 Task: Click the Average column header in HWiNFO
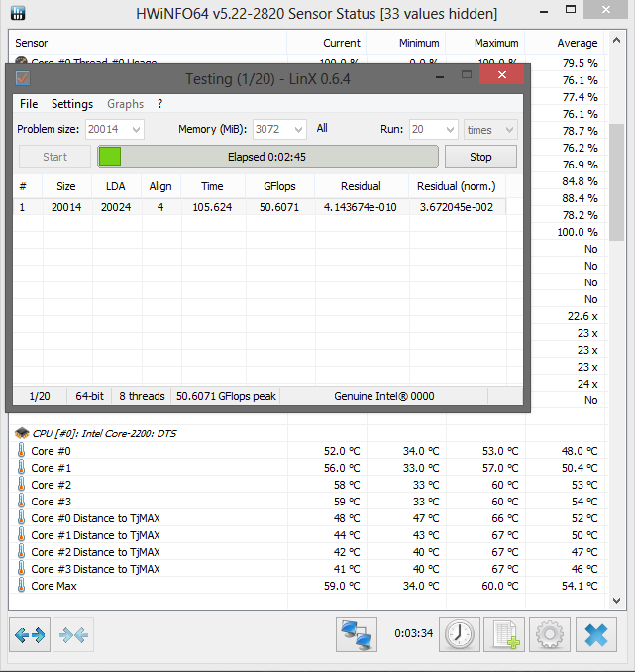pos(565,43)
